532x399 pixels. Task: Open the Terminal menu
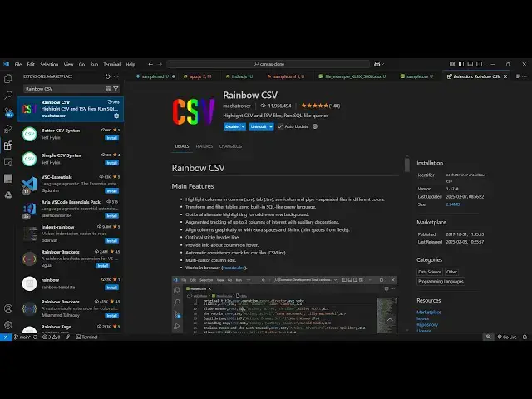[112, 64]
